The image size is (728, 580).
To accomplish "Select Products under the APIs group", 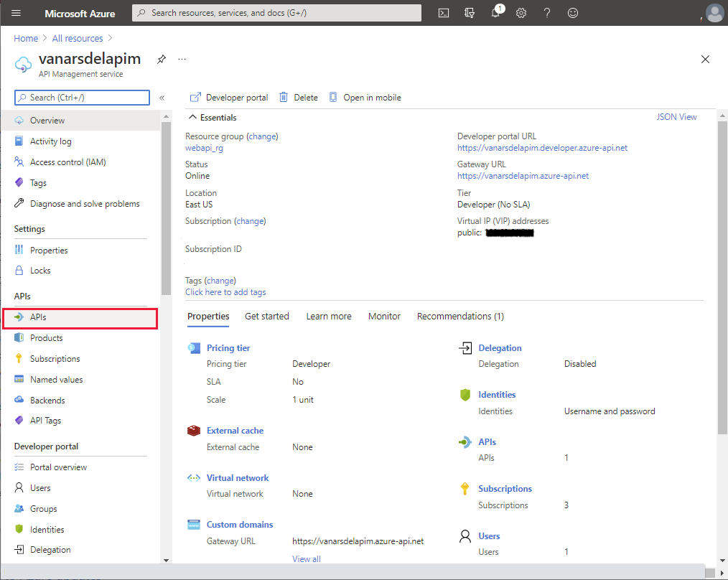I will click(x=46, y=337).
